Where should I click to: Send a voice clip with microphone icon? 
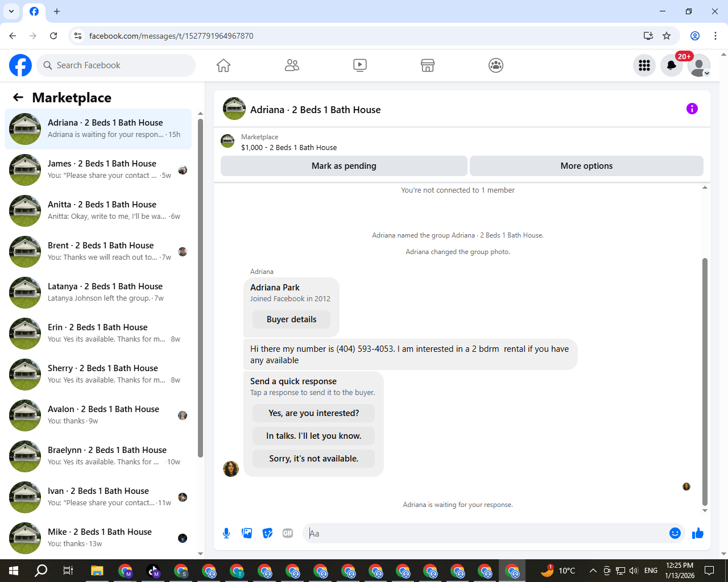click(x=226, y=533)
